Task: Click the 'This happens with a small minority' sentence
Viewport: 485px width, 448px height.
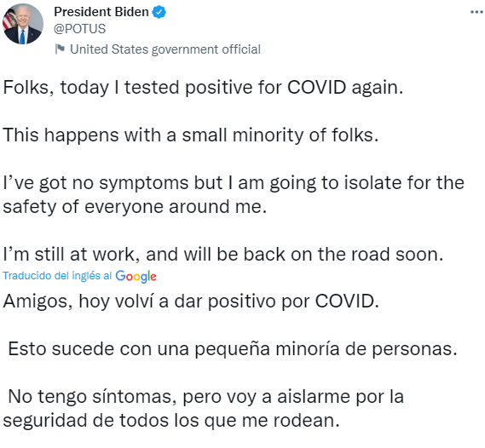Action: click(x=191, y=135)
